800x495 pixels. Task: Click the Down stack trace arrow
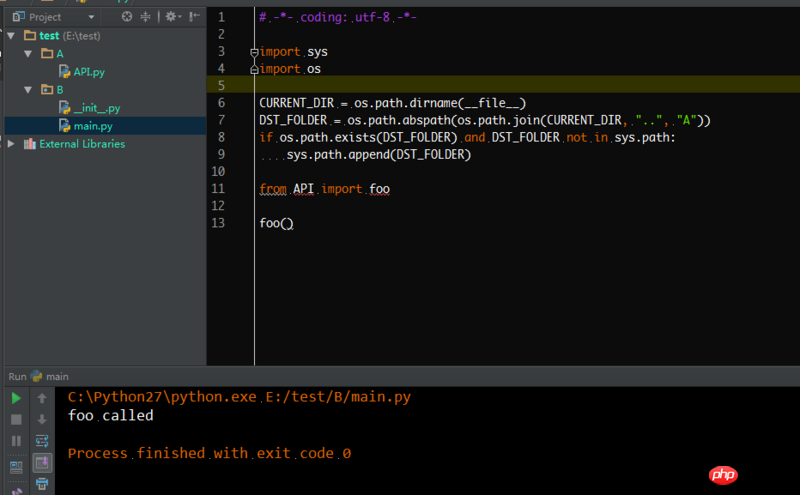point(42,419)
